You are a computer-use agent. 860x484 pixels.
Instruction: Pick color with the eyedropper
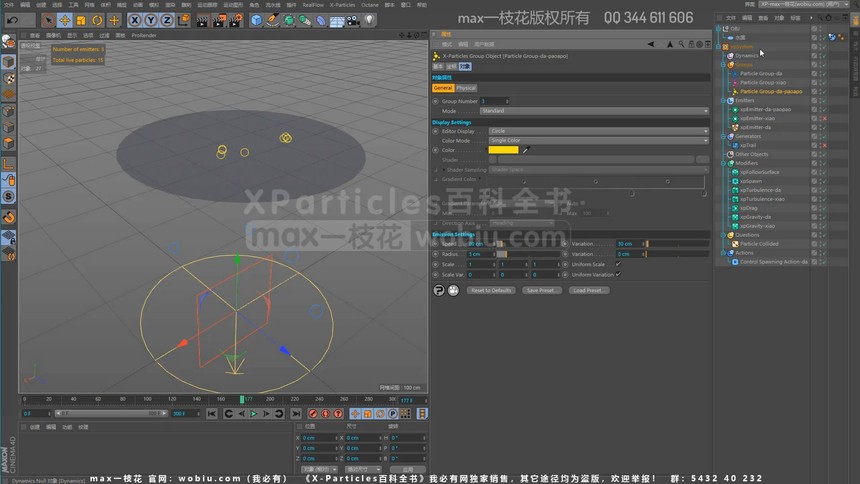coord(525,150)
